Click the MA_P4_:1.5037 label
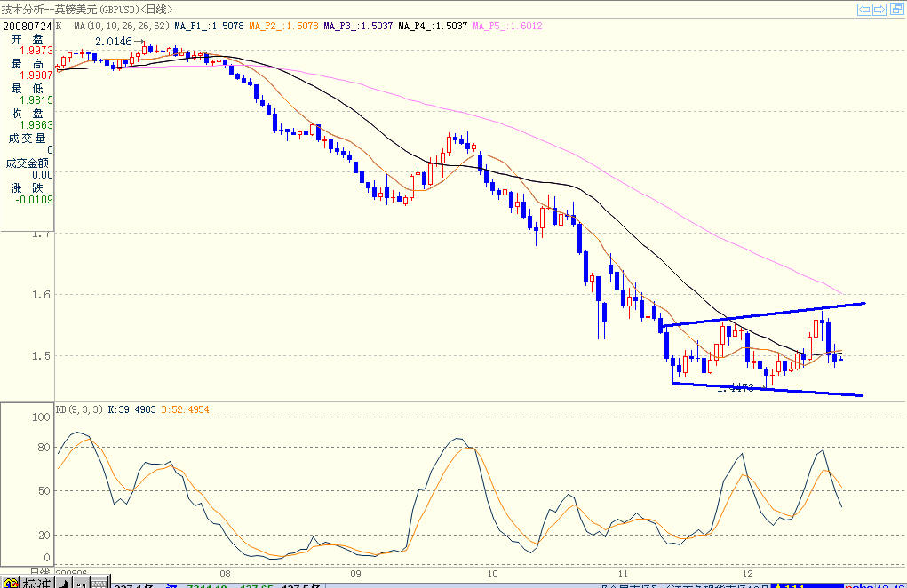Viewport: 907px width, 588px height. 433,26
